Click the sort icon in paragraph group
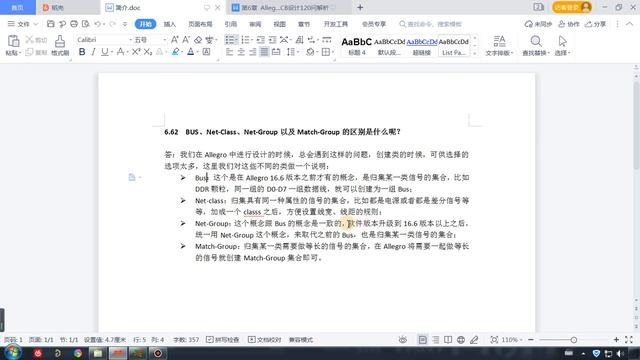Screen dimensions: 640x360 pyautogui.click(x=299, y=40)
